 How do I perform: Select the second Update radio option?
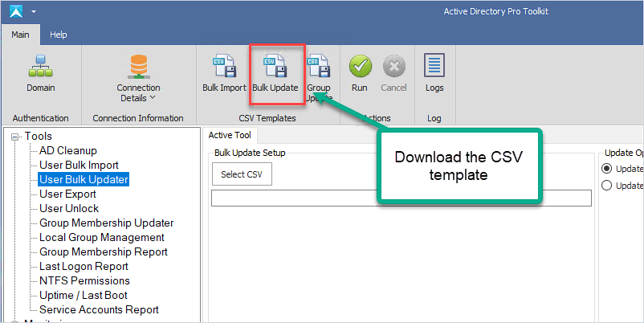pyautogui.click(x=606, y=186)
